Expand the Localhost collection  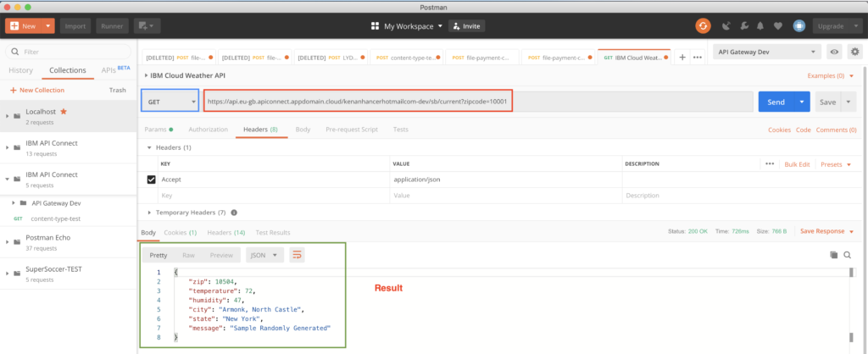tap(7, 116)
